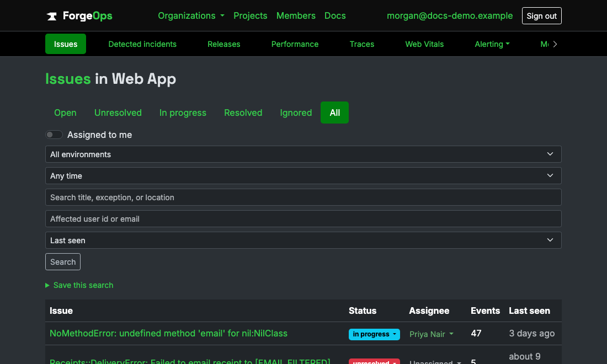Go to Detected incidents tab
Screen dimensions: 607x364
[142, 44]
